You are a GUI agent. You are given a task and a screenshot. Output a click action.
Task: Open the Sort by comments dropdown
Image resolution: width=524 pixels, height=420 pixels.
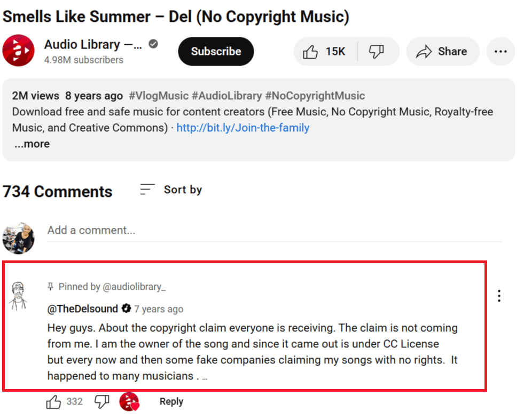(171, 189)
